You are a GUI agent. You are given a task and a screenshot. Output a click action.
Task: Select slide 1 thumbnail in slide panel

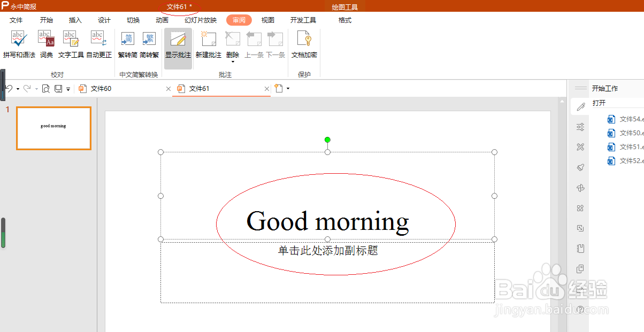(x=53, y=128)
